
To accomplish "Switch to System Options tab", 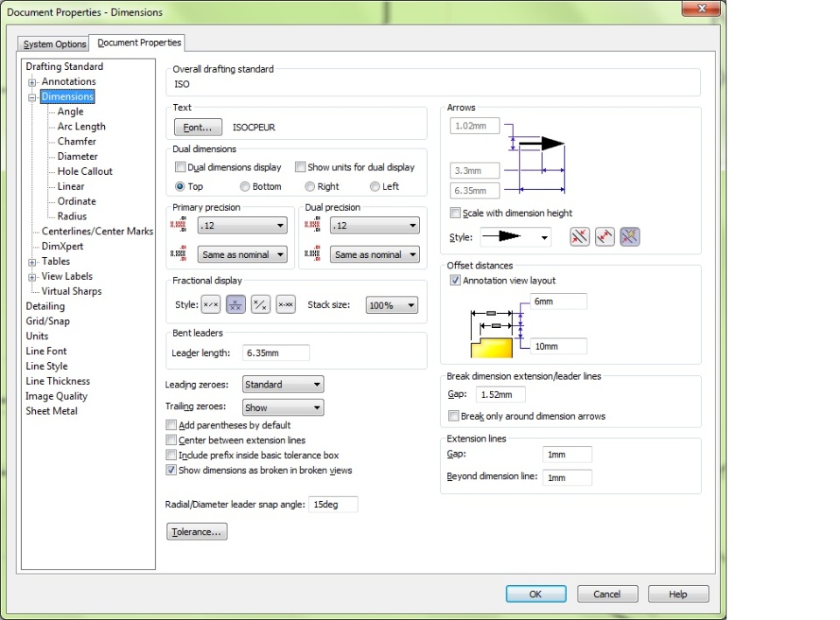I will 53,44.
